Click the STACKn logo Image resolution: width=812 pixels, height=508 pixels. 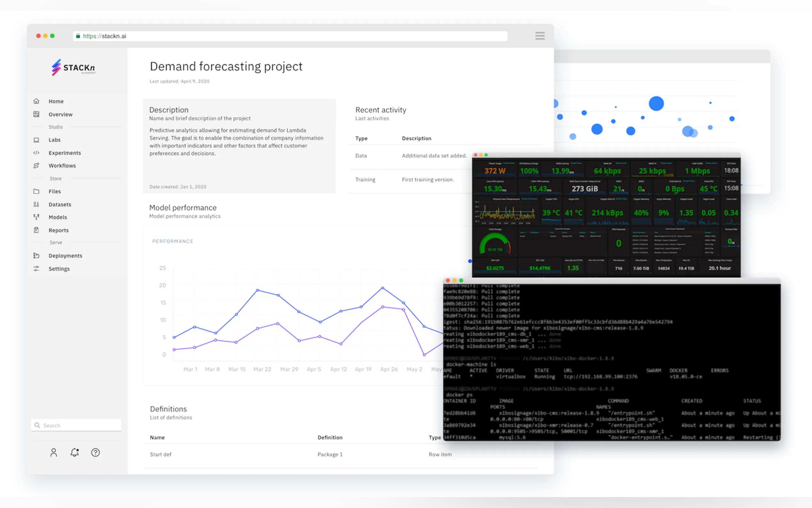74,67
